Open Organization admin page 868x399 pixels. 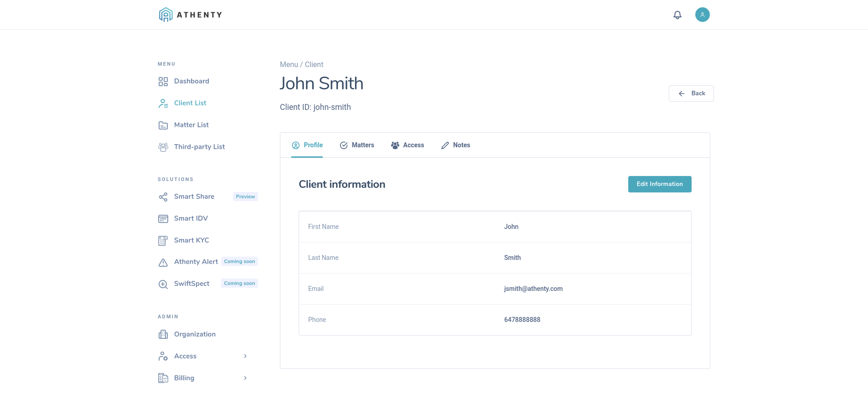tap(195, 334)
